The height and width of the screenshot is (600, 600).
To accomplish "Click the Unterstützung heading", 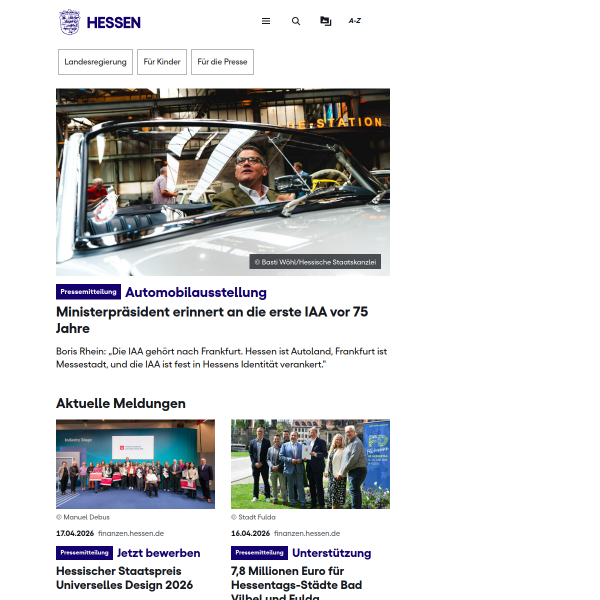I will (332, 553).
